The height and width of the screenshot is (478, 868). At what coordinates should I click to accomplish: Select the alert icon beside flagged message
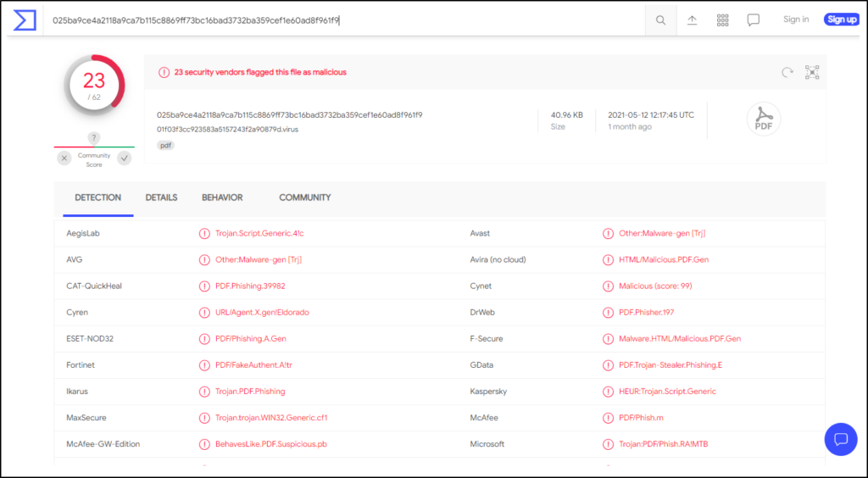point(164,73)
